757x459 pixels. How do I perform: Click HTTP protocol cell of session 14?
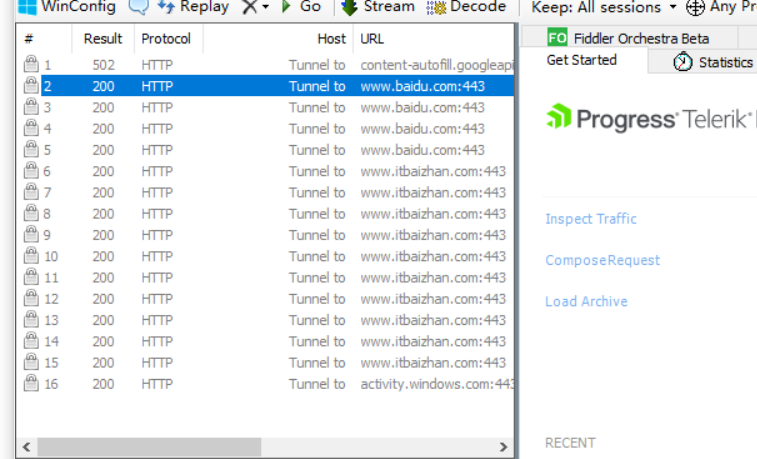pyautogui.click(x=157, y=341)
